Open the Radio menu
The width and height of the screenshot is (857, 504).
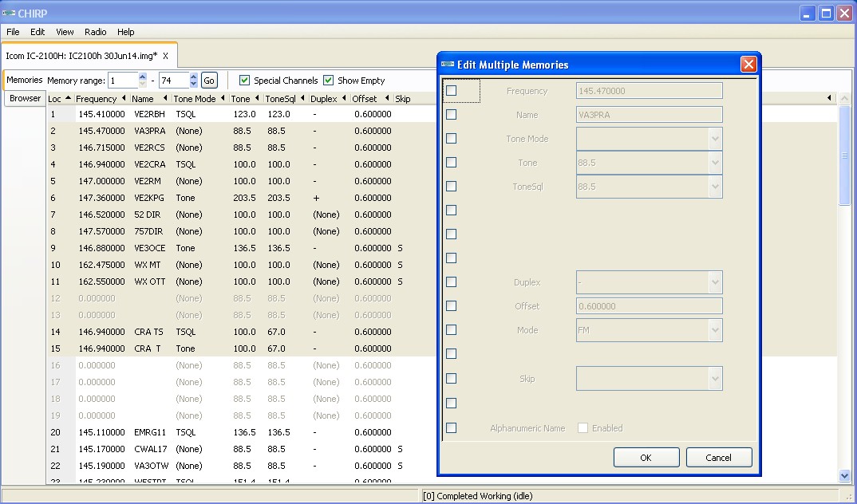click(95, 32)
